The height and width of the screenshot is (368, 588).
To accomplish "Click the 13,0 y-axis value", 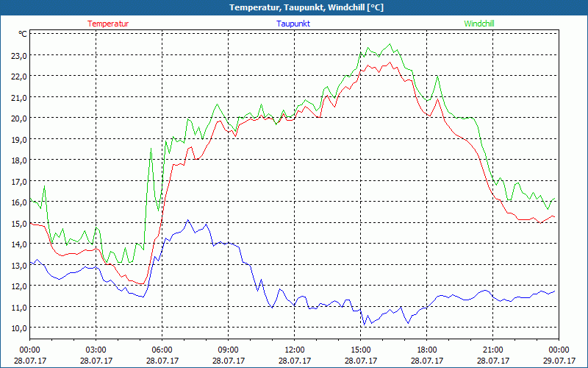I will coord(19,265).
